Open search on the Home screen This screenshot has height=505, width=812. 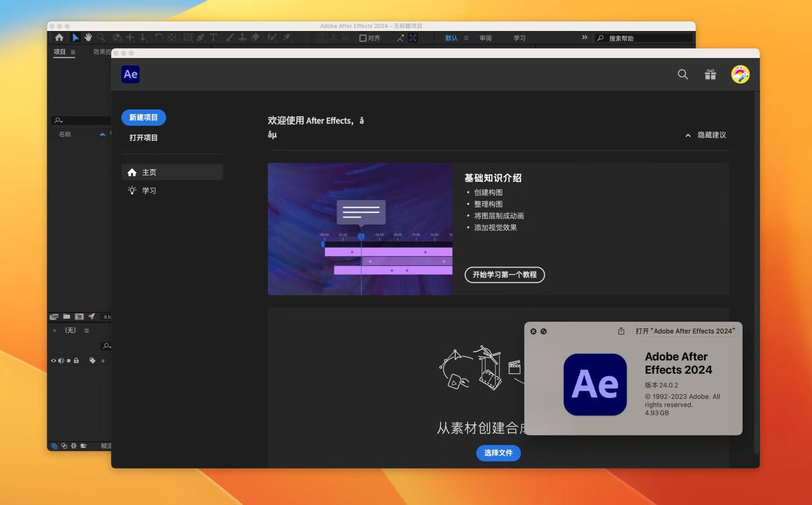[683, 74]
